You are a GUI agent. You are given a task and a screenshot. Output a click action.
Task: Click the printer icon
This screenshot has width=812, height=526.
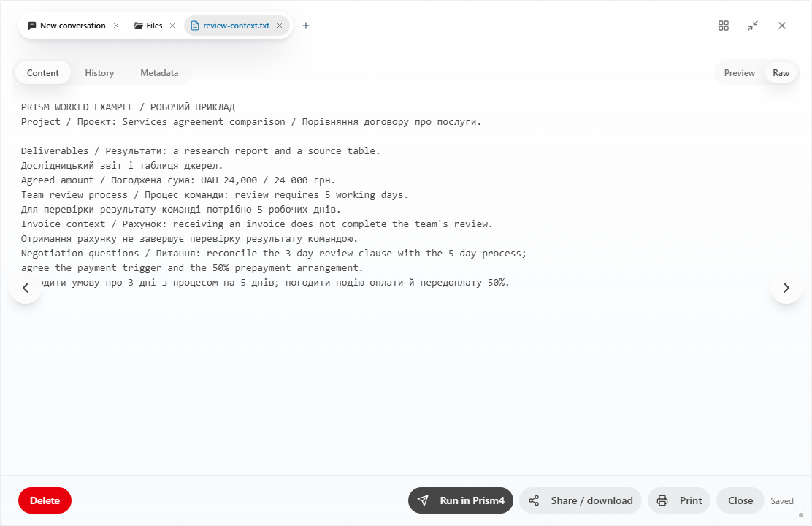click(662, 500)
